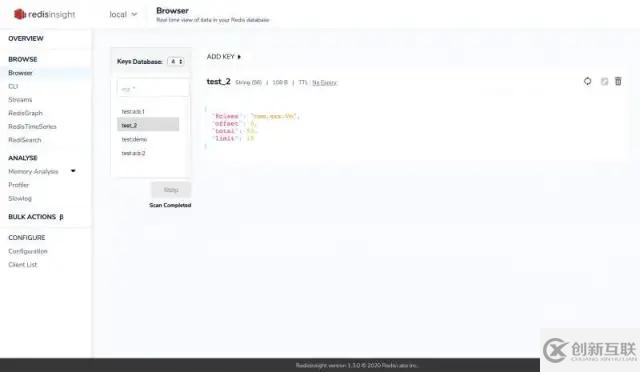The width and height of the screenshot is (640, 372).
Task: Click the Scan more keys button
Action: [x=171, y=190]
